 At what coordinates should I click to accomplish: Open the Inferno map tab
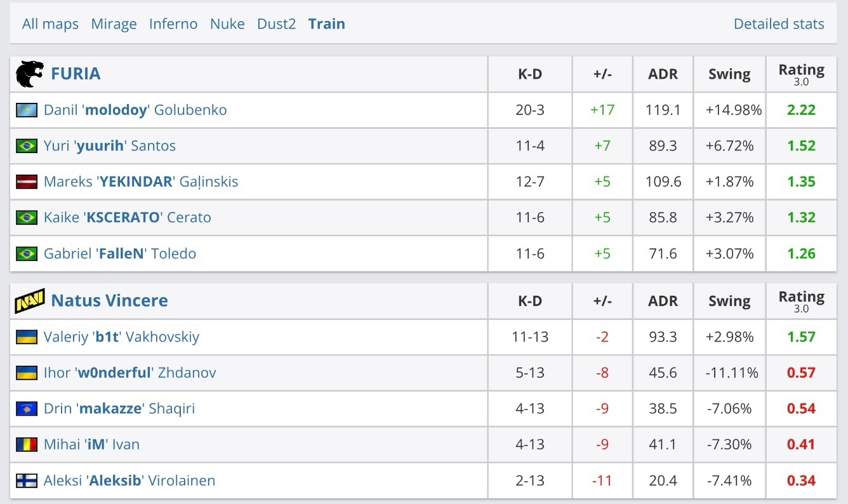[x=173, y=24]
